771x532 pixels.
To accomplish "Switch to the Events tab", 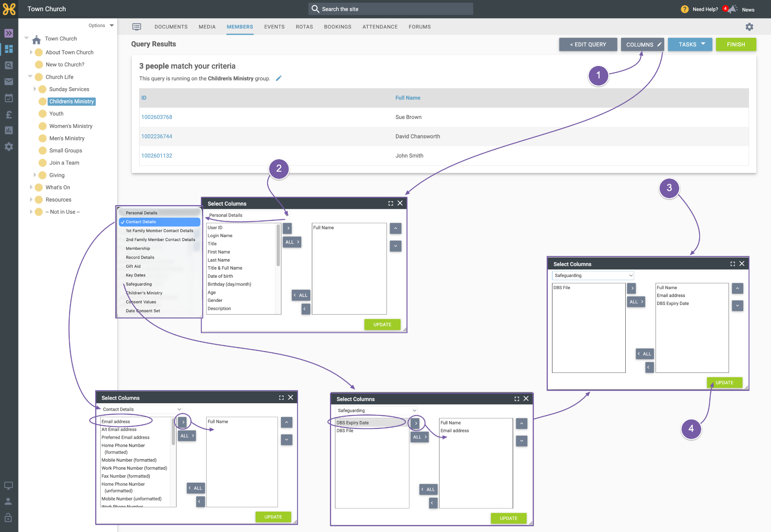I will pos(274,27).
